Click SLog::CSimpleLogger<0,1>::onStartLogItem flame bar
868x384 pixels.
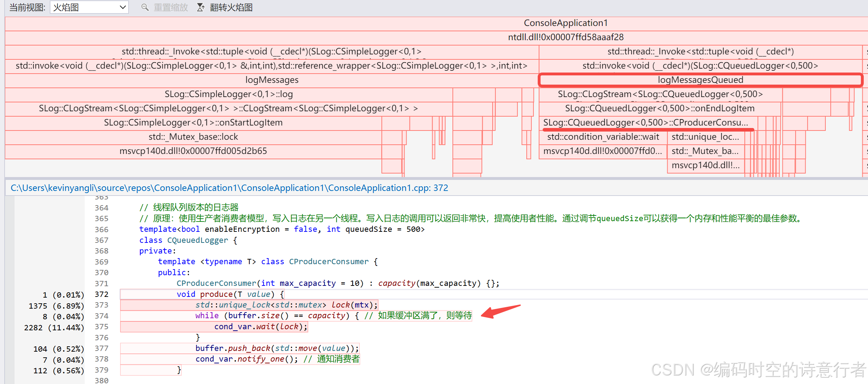(193, 123)
